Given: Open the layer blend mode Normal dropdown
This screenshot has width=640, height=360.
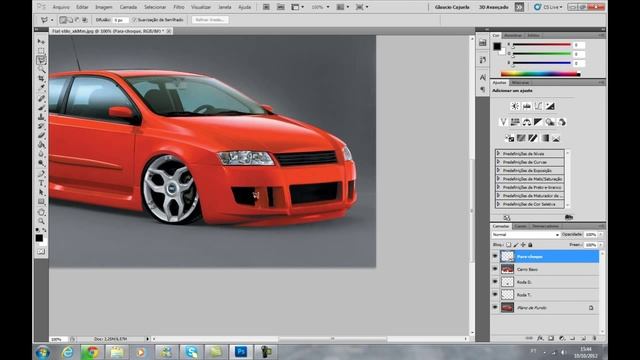Looking at the screenshot, I should pos(525,235).
